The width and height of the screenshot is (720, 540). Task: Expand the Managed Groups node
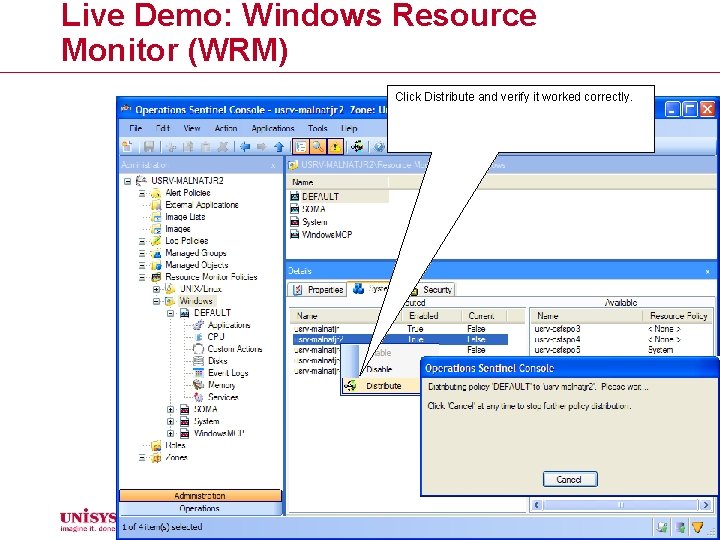[142, 253]
